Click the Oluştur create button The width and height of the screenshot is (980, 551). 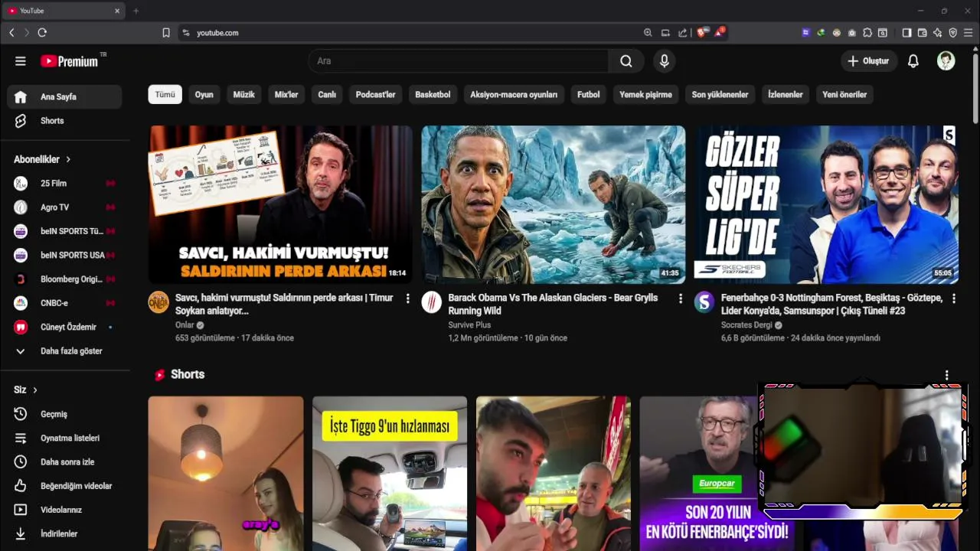869,61
